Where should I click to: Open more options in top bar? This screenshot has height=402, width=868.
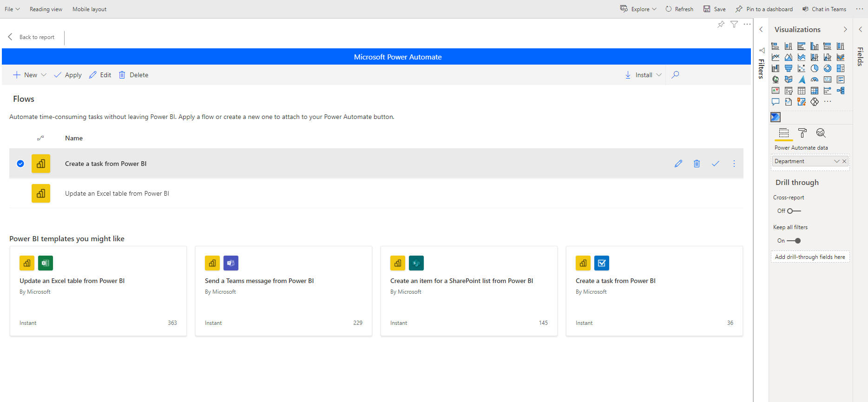[x=860, y=9]
